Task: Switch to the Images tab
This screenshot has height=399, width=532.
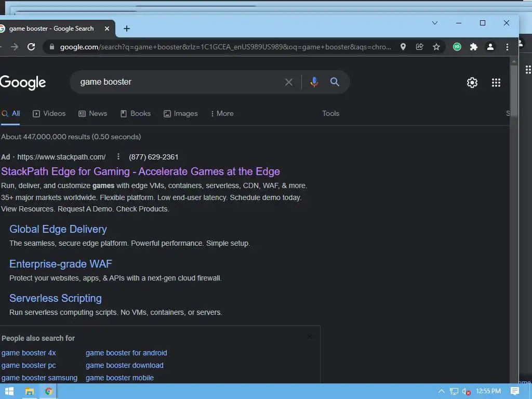Action: (181, 114)
